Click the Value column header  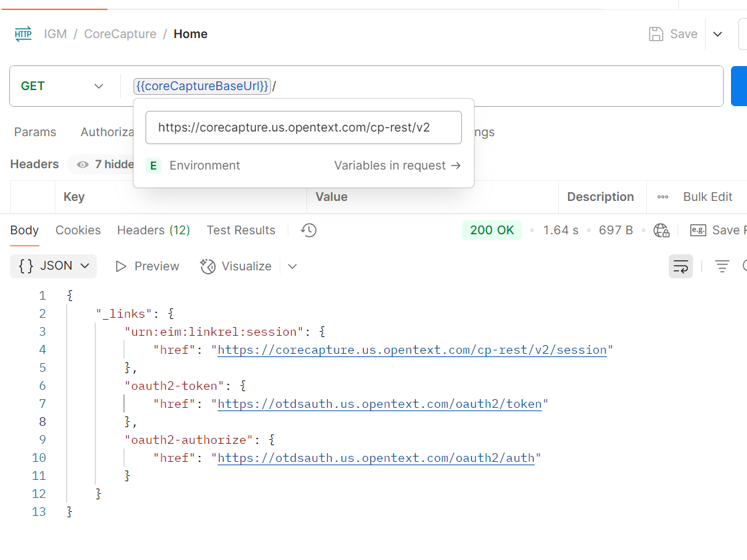331,197
